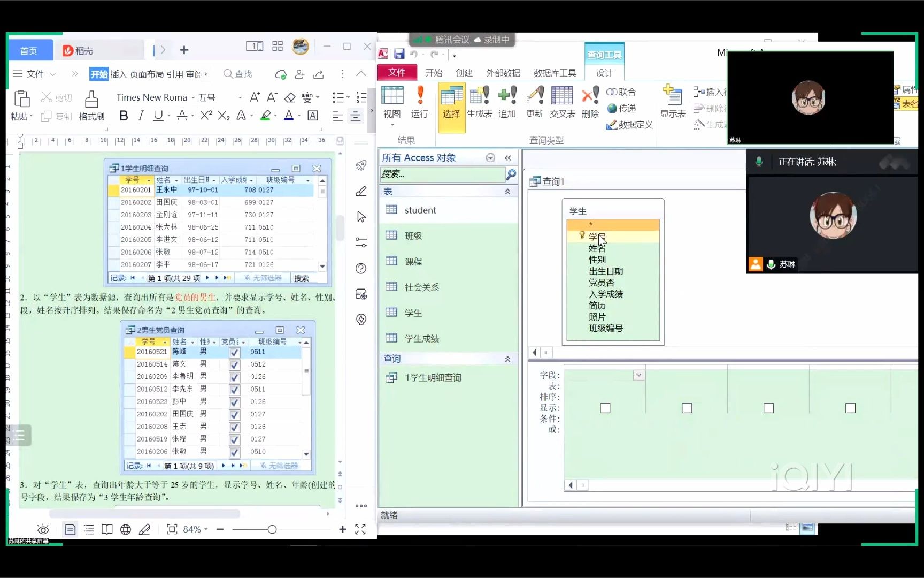Toggle 党员 checkbox for row 20160521 陈峰
Screen dimensions: 924x578
(234, 352)
